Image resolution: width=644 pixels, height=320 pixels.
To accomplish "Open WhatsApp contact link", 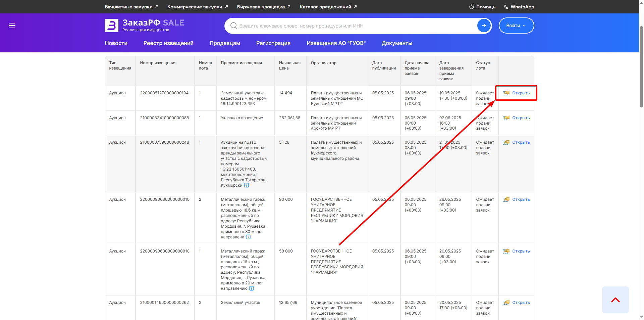I will (519, 7).
